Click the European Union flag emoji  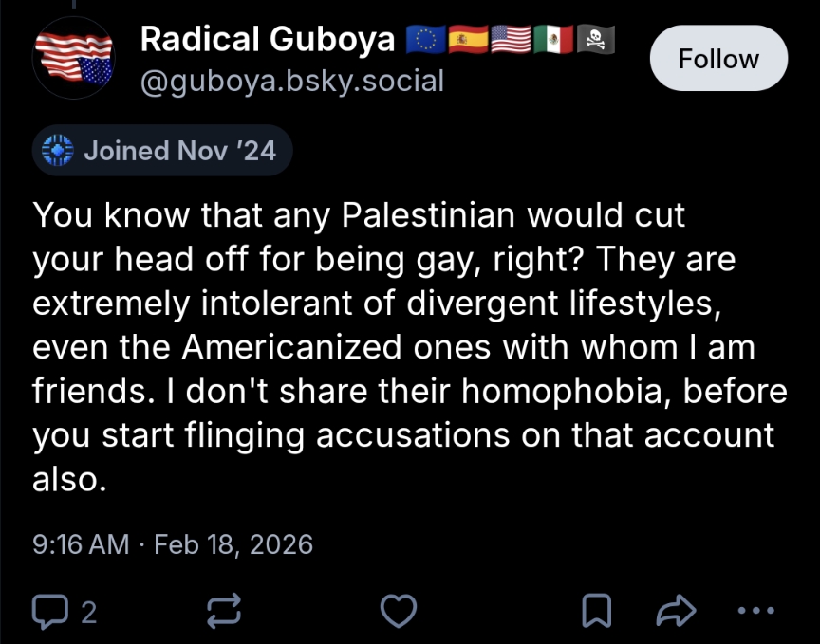424,40
